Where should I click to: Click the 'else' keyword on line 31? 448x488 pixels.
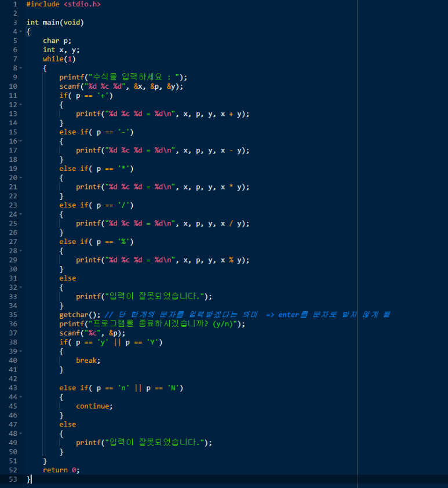click(67, 278)
